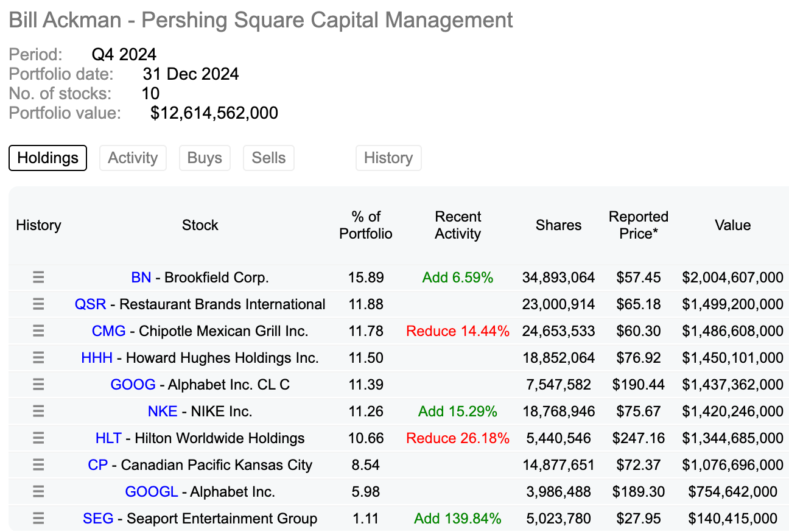
Task: Switch to the Sells tab
Action: [x=268, y=158]
